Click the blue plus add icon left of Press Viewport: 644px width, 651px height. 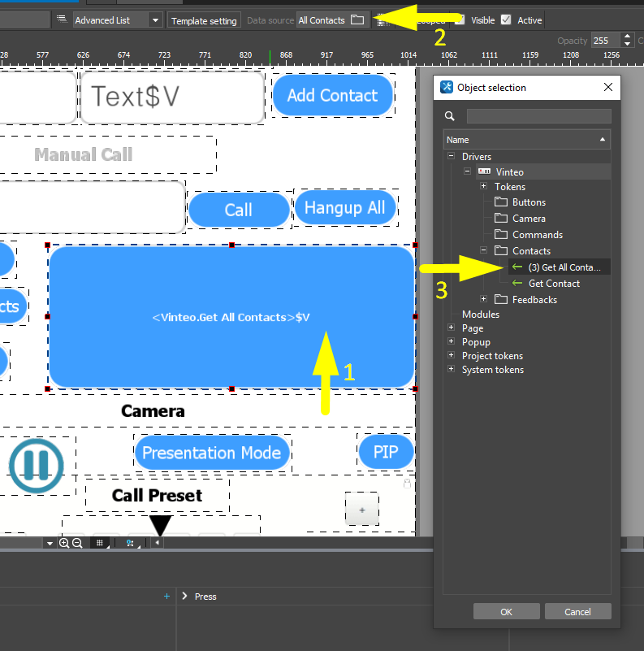tap(166, 597)
